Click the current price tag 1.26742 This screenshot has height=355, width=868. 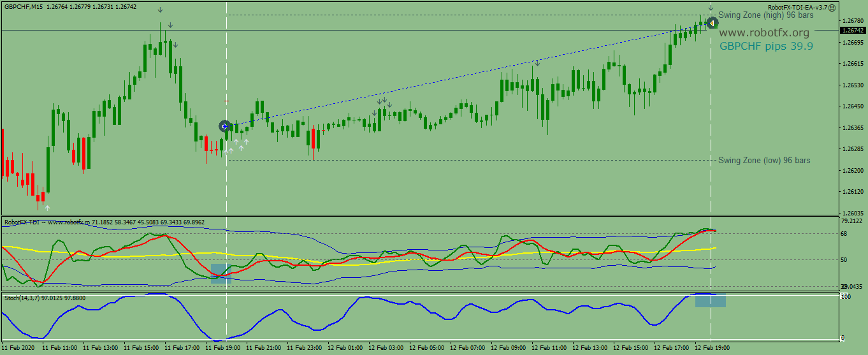(853, 30)
